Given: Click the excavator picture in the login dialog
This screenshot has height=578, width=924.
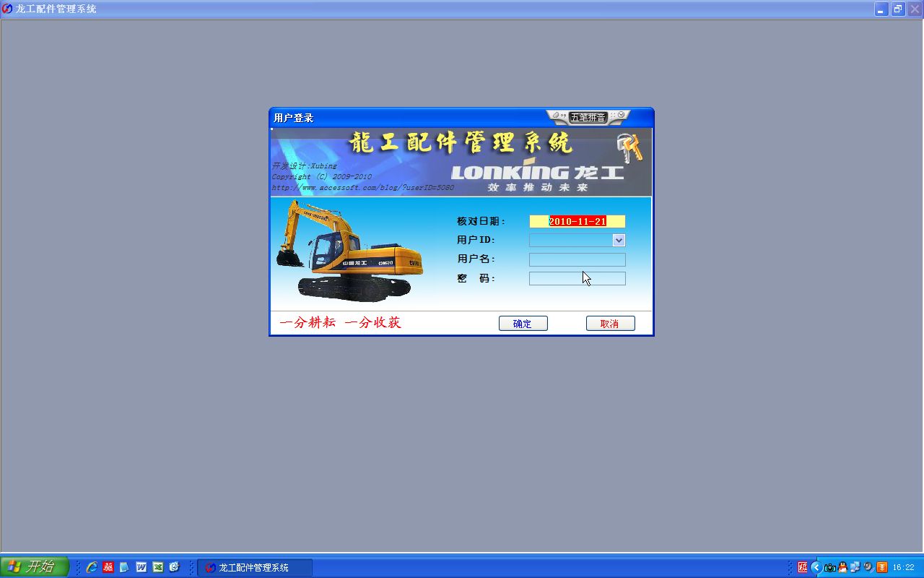Looking at the screenshot, I should pos(349,251).
